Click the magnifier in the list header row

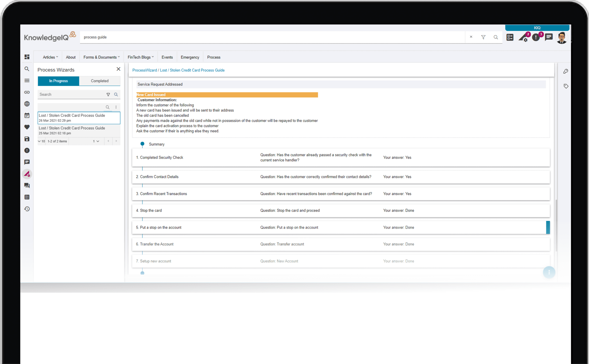108,107
